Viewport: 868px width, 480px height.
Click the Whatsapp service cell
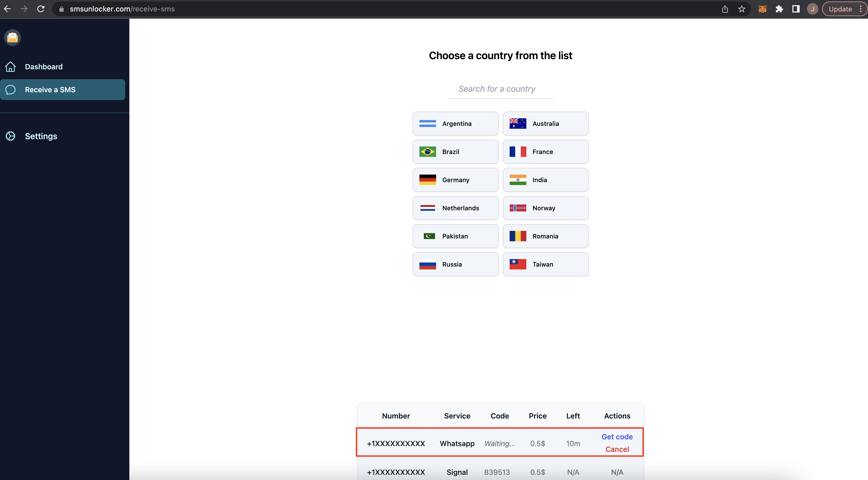[457, 444]
